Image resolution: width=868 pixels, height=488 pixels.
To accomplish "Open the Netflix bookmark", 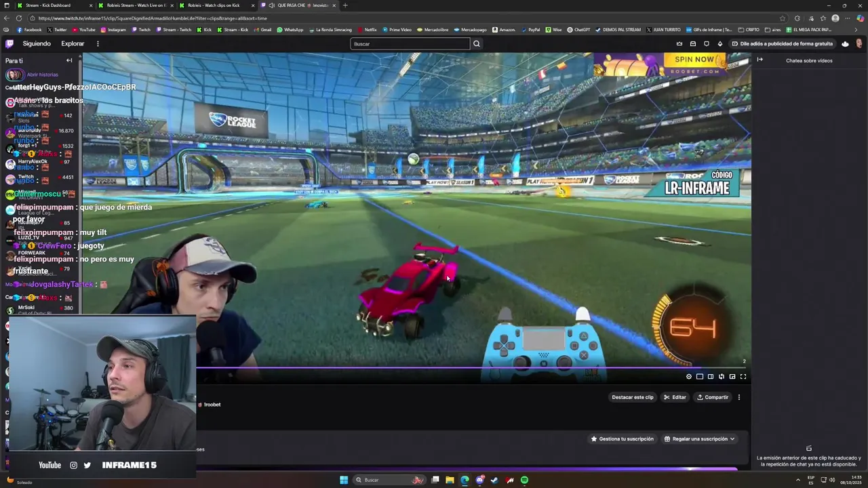I will pos(367,30).
